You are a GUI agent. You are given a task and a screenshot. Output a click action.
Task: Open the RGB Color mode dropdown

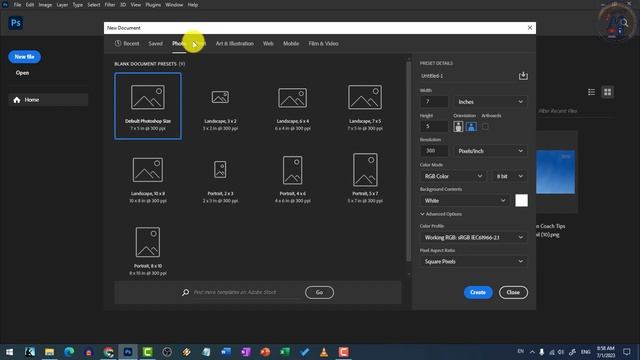(453, 176)
